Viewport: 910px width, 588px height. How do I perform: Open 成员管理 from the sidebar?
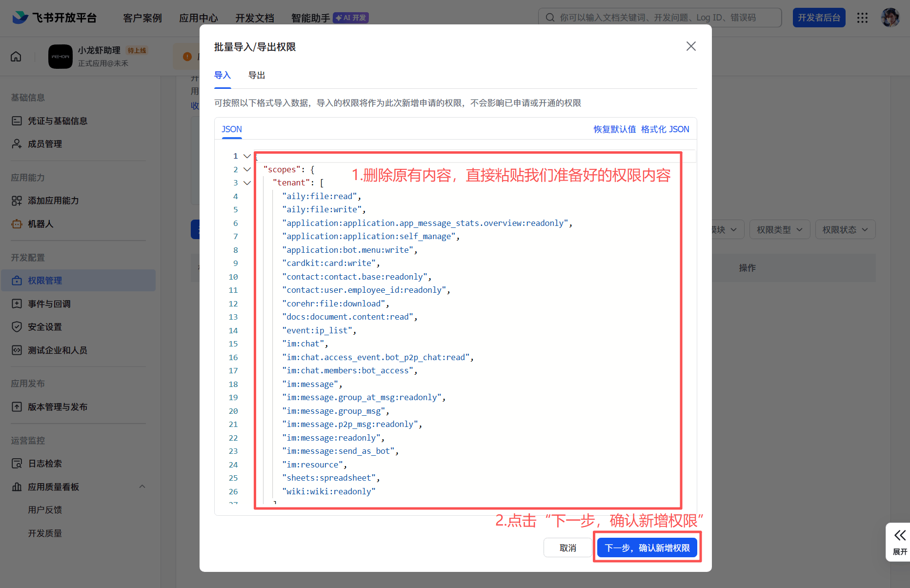point(45,143)
